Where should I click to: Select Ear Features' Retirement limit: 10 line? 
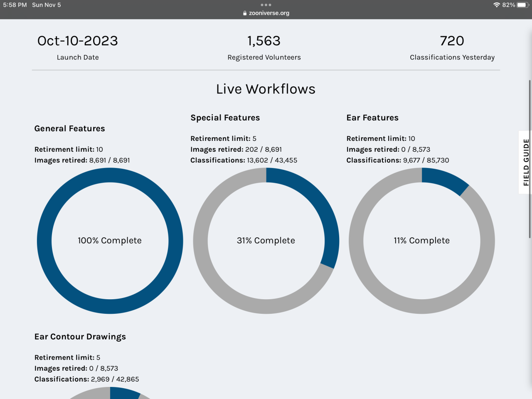tap(381, 138)
